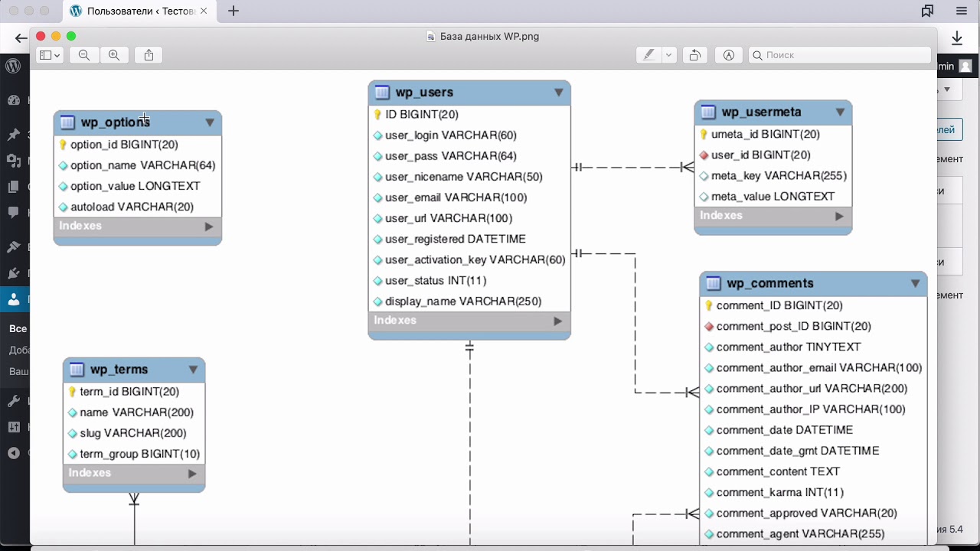Image resolution: width=980 pixels, height=551 pixels.
Task: Open the WordPress Appearance brush icon
Action: (x=14, y=247)
